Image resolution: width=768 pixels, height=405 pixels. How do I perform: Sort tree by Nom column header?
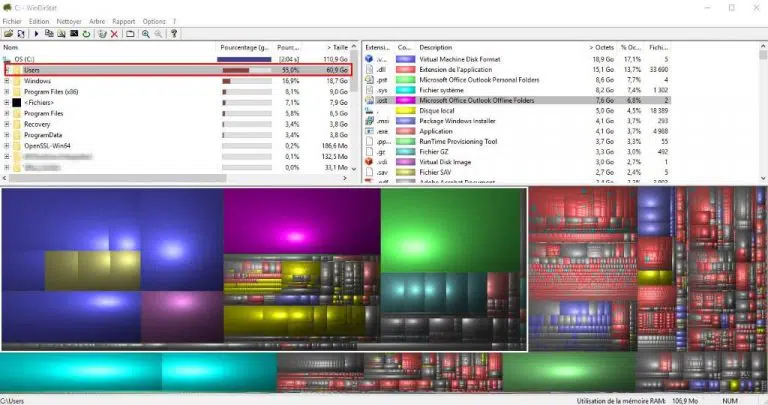[108, 48]
